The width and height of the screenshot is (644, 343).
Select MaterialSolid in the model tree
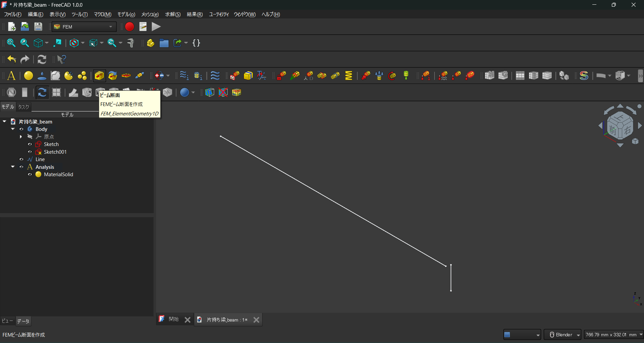pyautogui.click(x=58, y=175)
